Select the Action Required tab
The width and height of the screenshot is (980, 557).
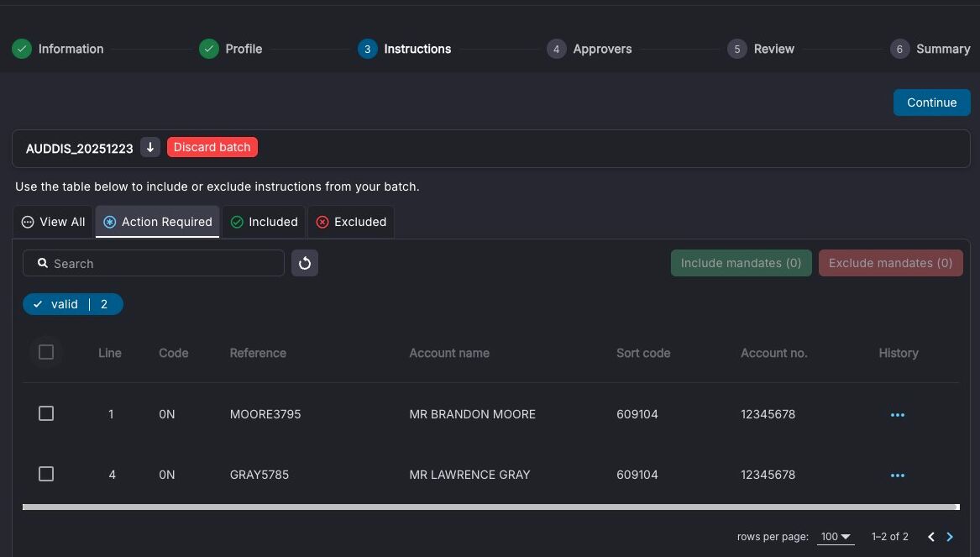[x=158, y=222]
